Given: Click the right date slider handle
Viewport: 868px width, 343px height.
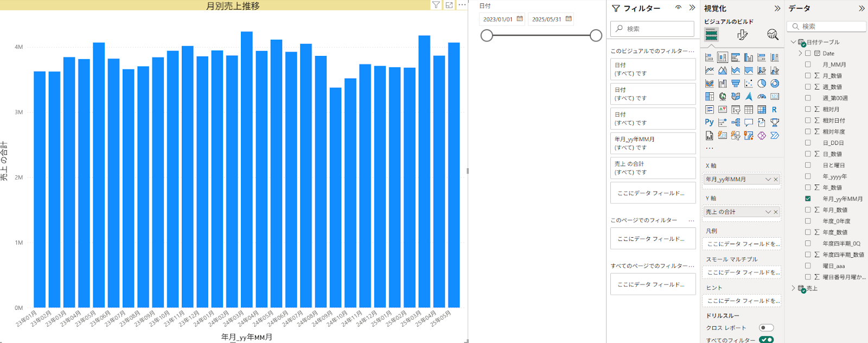Looking at the screenshot, I should tap(596, 35).
